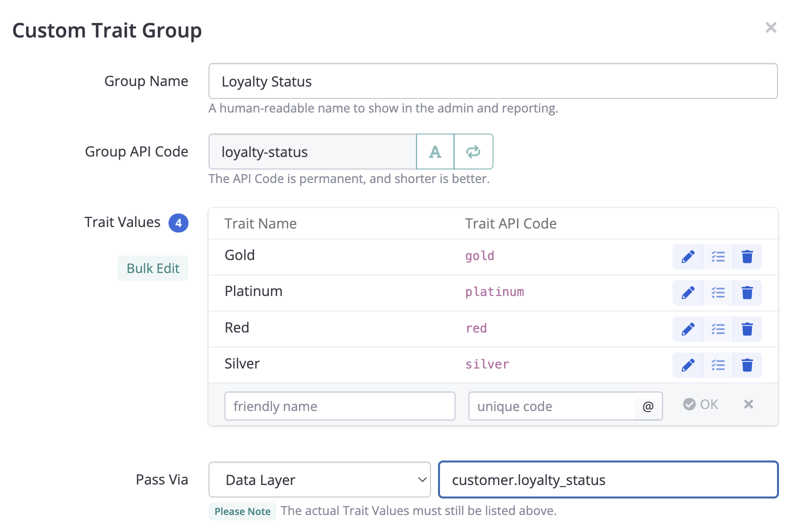Screen dimensions: 790x532
Task: Delete the Gold trait value
Action: [x=747, y=257]
